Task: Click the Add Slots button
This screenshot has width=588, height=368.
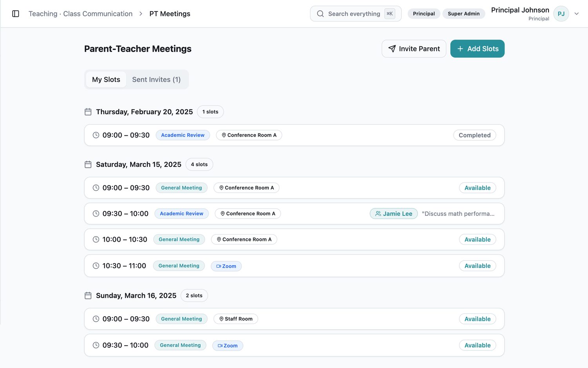Action: [x=477, y=49]
